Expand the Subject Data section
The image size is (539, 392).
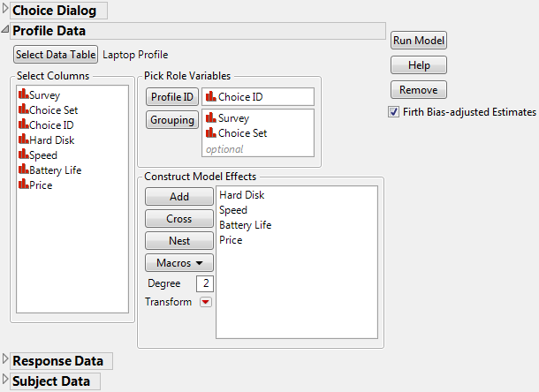[x=5, y=381]
